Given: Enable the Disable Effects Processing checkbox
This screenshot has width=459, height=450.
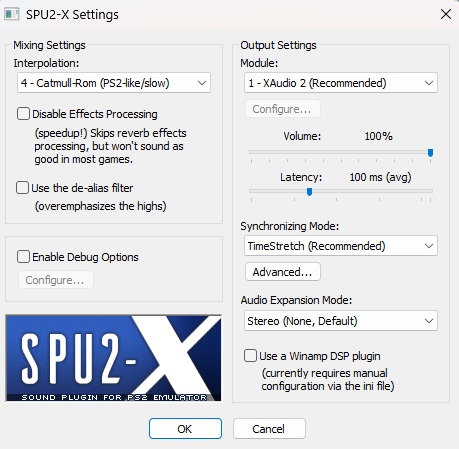Looking at the screenshot, I should [23, 114].
